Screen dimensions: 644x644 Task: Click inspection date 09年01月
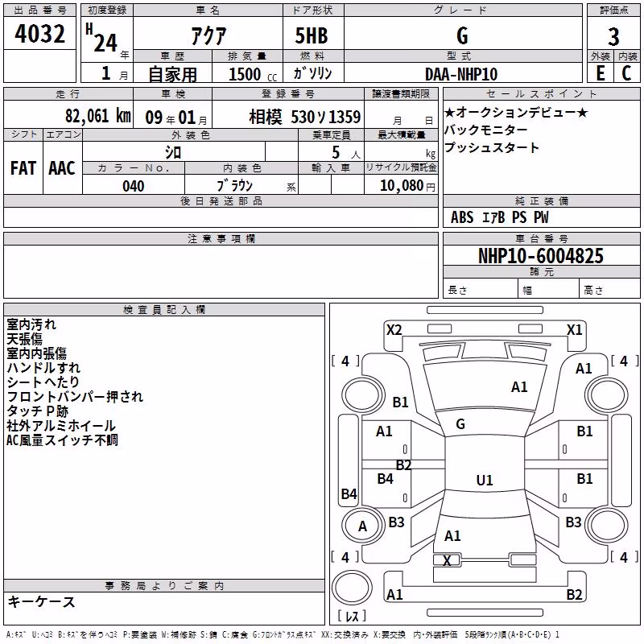tap(176, 118)
